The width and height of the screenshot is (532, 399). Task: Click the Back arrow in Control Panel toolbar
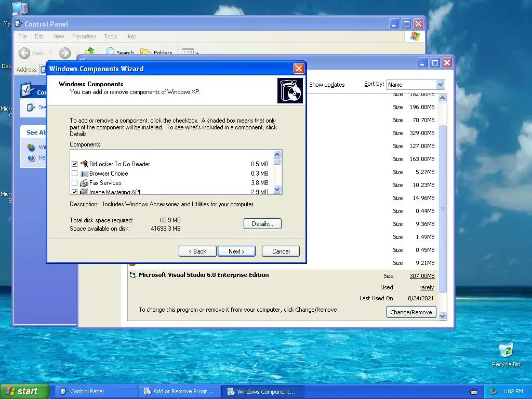click(x=24, y=53)
